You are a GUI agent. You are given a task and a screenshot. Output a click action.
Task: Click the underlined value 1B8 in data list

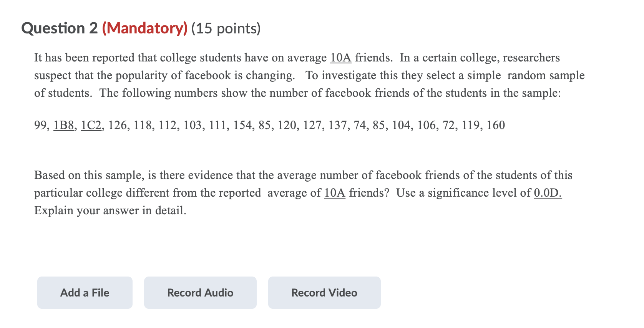(64, 124)
